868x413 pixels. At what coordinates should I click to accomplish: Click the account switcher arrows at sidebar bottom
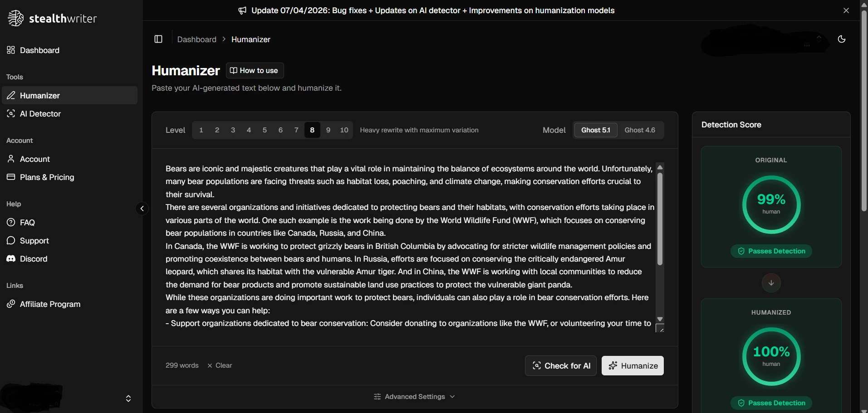(x=128, y=398)
